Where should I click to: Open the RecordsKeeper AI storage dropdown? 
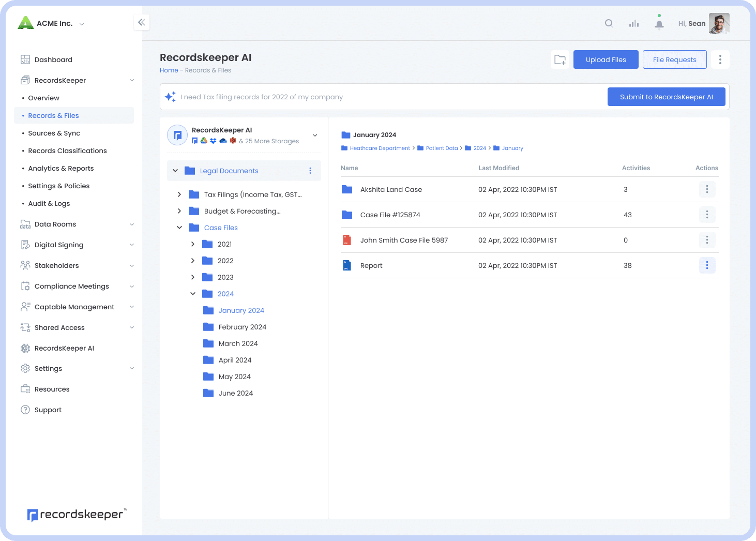point(315,135)
